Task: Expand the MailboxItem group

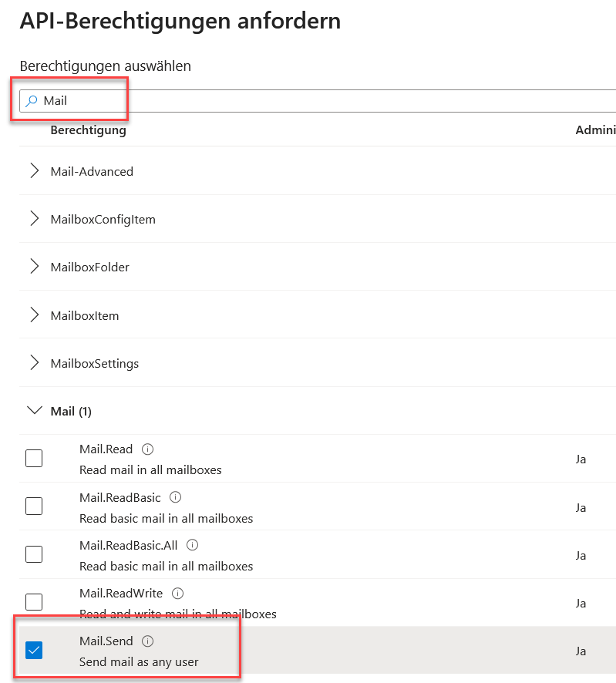Action: click(34, 315)
